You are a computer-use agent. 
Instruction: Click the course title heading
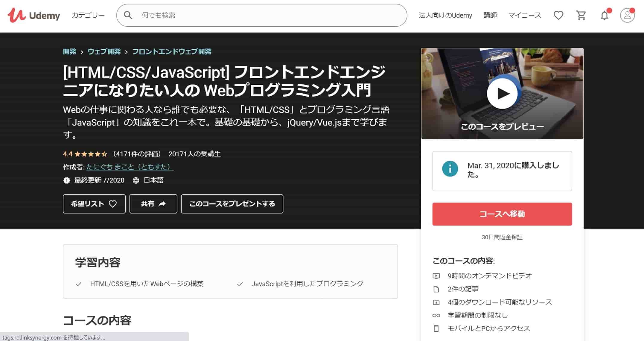pyautogui.click(x=224, y=81)
